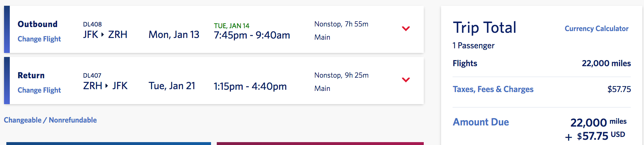Click the green TUE, JAN 14 arrival label
The height and width of the screenshot is (145, 644).
tap(231, 26)
